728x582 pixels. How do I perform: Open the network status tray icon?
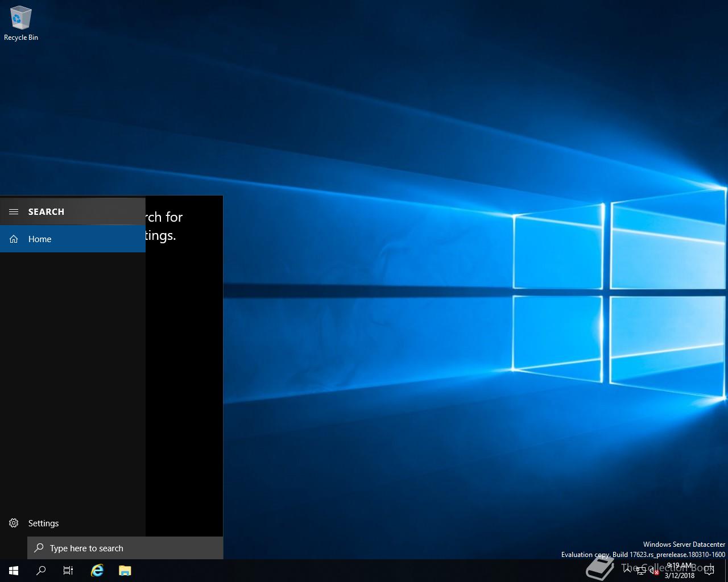(x=641, y=571)
